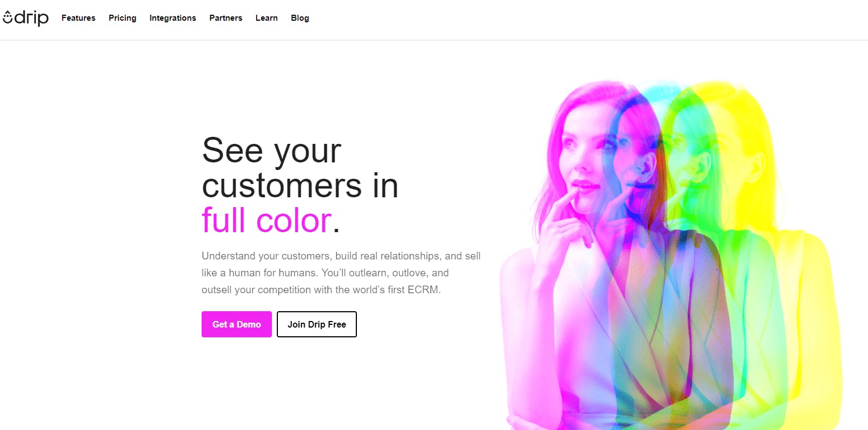
Task: Visit the Blog from the navigation bar
Action: pyautogui.click(x=300, y=18)
